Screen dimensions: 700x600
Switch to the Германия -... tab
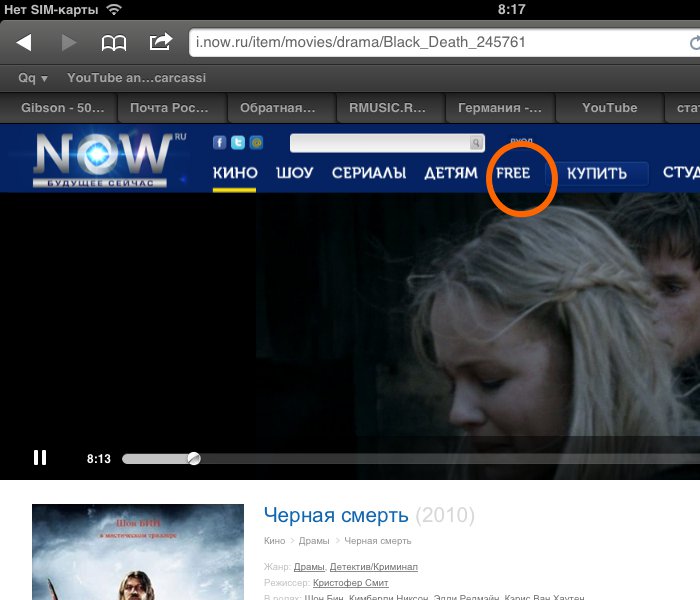(x=500, y=108)
